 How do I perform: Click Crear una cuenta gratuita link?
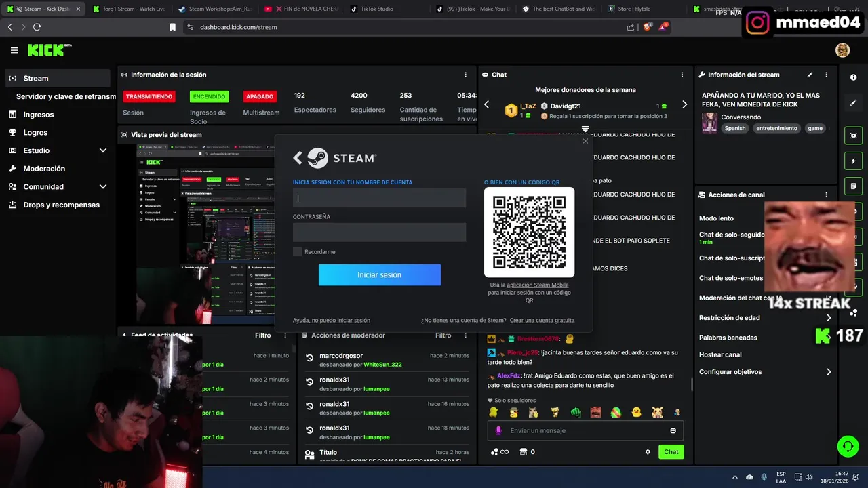click(542, 320)
